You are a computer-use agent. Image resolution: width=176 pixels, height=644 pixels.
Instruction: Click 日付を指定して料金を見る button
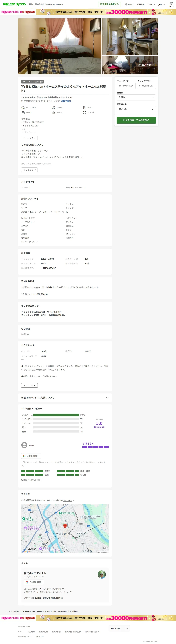(136, 120)
